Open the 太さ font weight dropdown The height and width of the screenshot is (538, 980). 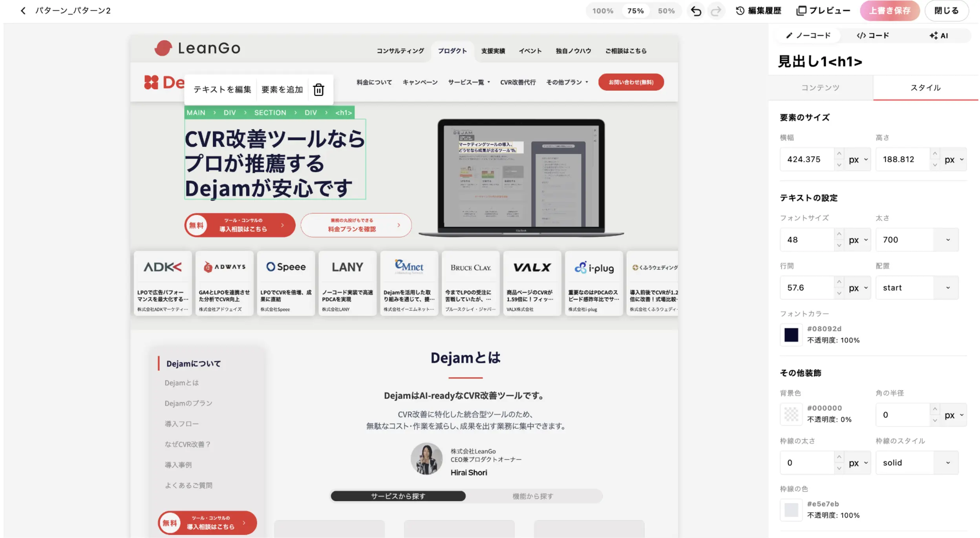917,240
